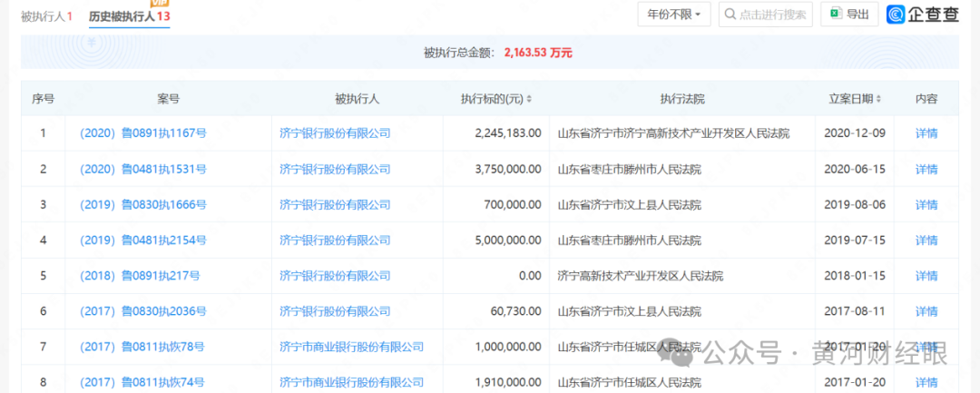Viewport: 980px width, 393px height.
Task: Open 济宁银行股份有限公司 in row 5
Action: [x=335, y=276]
